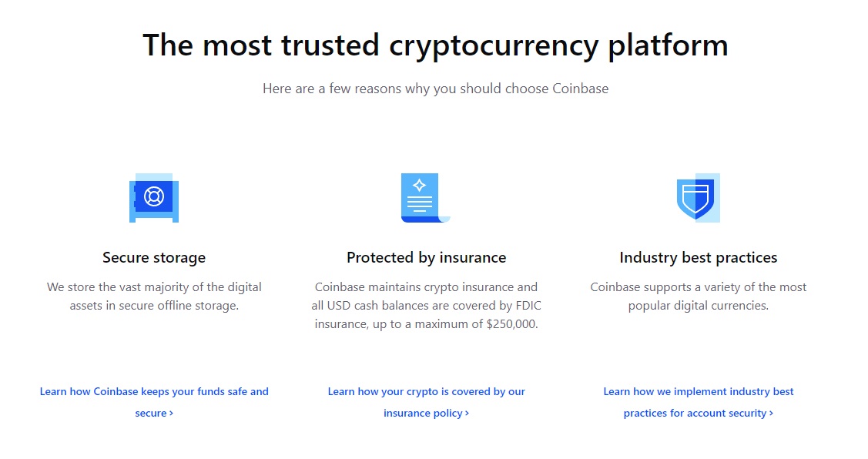Click "The most trusted cryptocurrency platform" title
The image size is (868, 459).
click(435, 45)
